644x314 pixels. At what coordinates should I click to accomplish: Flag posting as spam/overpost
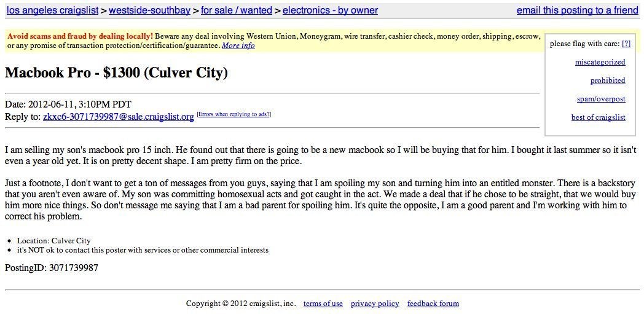(x=601, y=99)
